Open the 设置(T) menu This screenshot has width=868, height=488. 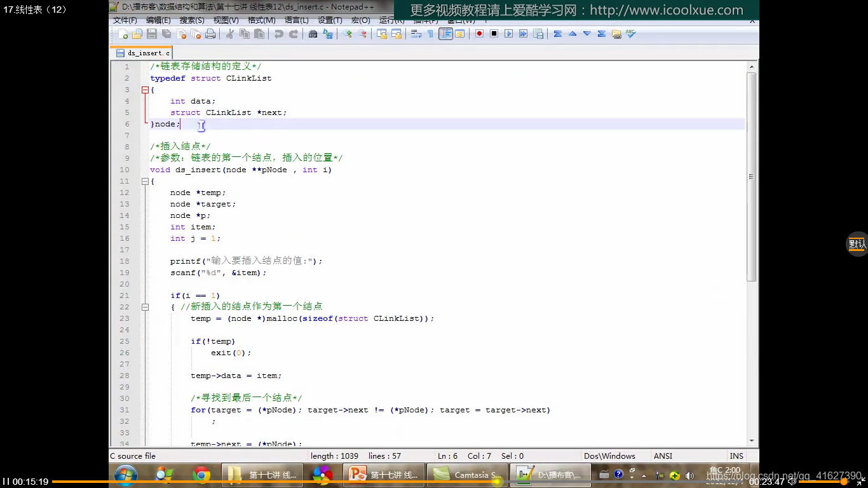(x=330, y=20)
